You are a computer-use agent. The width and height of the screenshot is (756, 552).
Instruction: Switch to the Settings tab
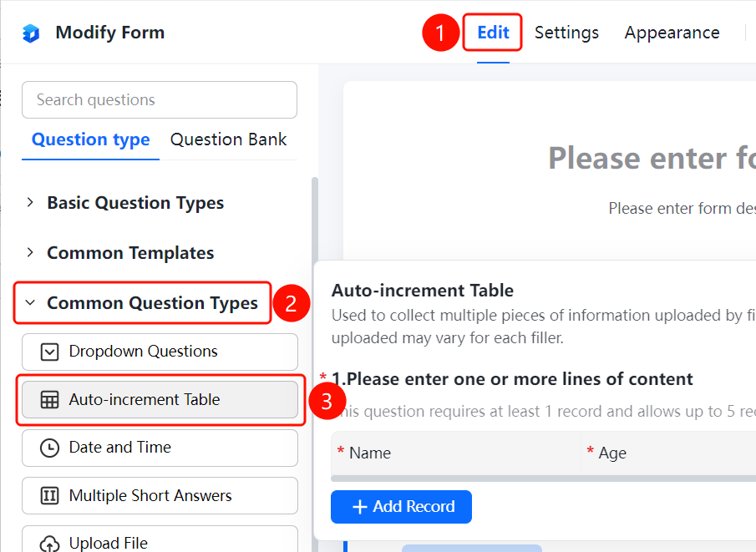point(566,33)
